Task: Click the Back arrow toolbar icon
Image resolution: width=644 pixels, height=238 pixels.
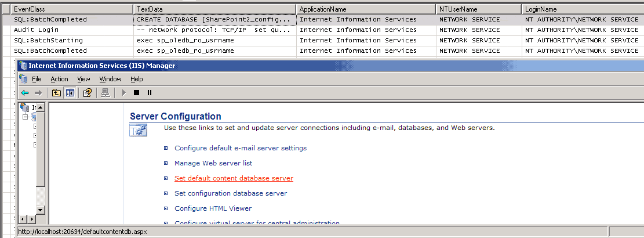Action: coord(25,92)
